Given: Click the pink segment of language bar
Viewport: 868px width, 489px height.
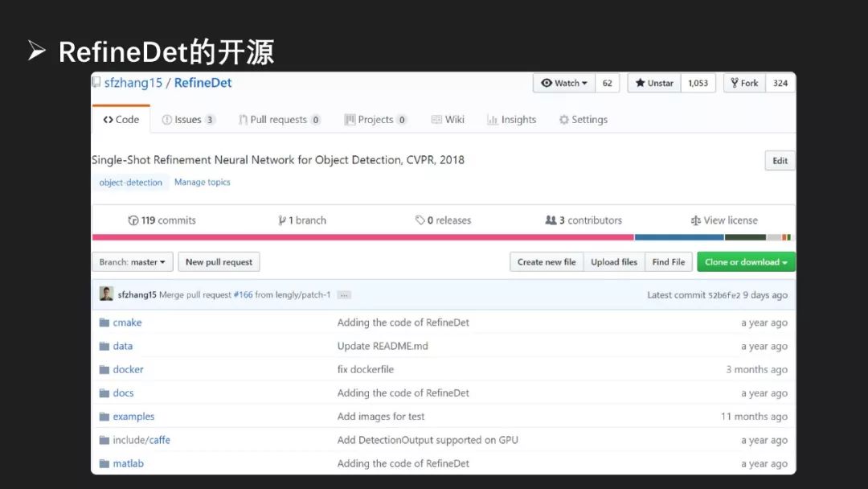Looking at the screenshot, I should pos(363,237).
